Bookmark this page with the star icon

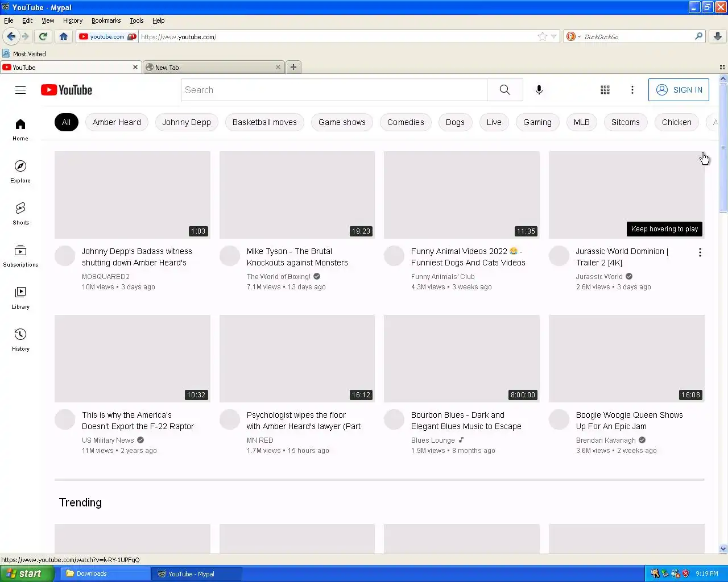543,36
